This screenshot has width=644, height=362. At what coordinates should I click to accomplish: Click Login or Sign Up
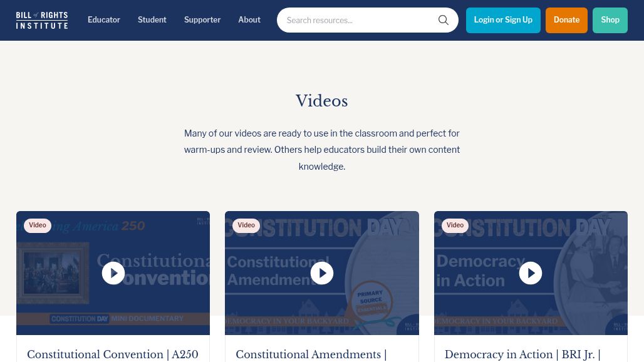pyautogui.click(x=503, y=19)
